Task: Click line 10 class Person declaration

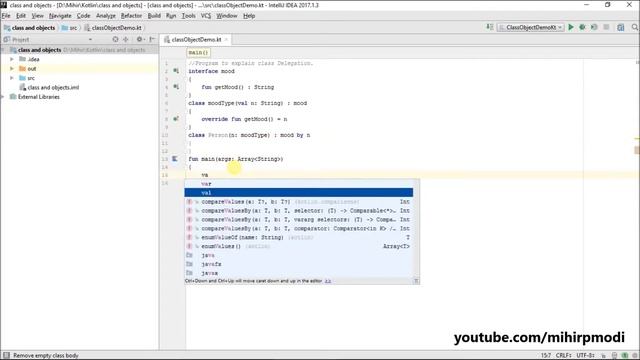Action: [x=249, y=135]
